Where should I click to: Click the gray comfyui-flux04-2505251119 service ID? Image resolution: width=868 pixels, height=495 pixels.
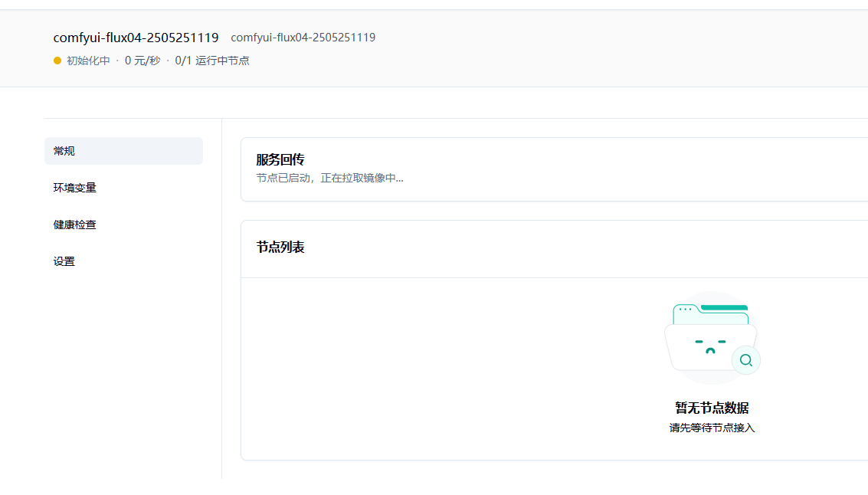coord(303,38)
